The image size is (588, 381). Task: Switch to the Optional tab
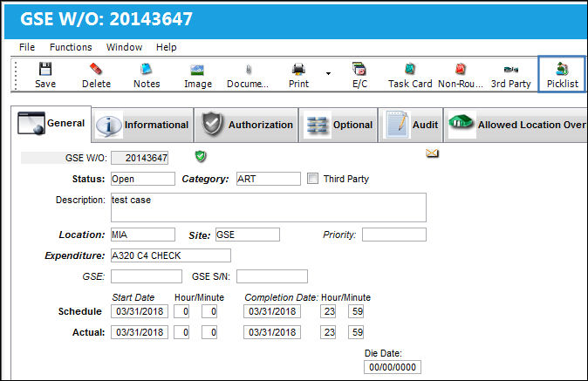pos(338,125)
